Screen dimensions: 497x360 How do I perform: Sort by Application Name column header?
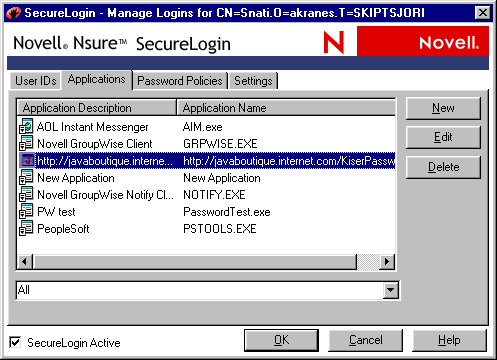tap(286, 108)
